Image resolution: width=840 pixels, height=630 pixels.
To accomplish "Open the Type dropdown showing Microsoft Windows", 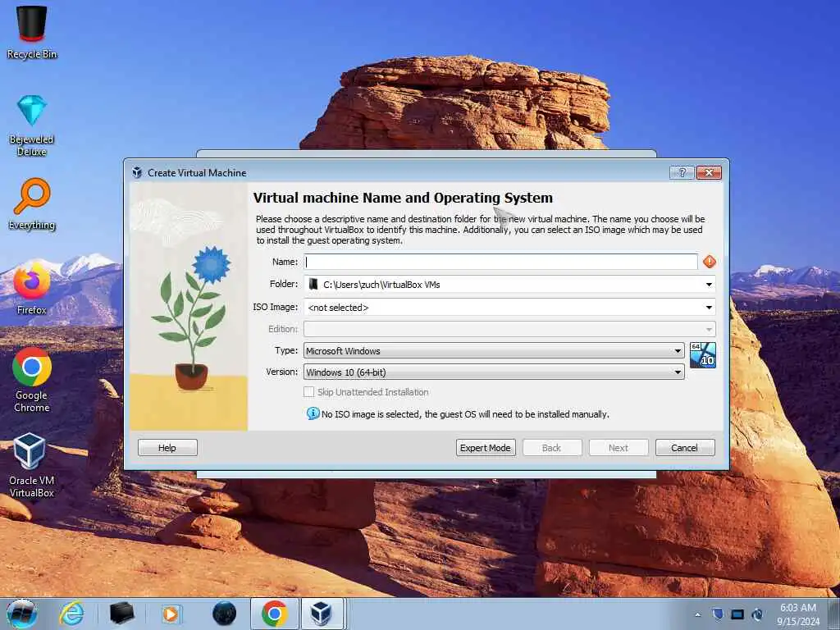I will (494, 351).
